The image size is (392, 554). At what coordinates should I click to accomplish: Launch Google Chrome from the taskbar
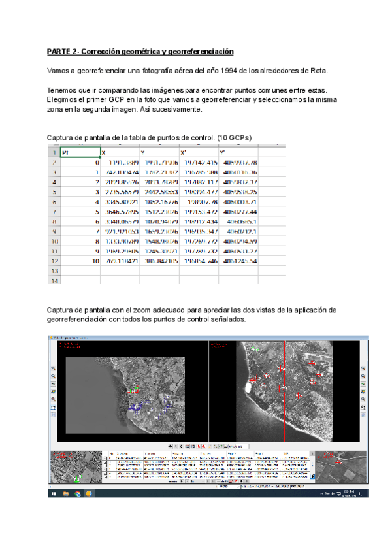click(x=77, y=494)
